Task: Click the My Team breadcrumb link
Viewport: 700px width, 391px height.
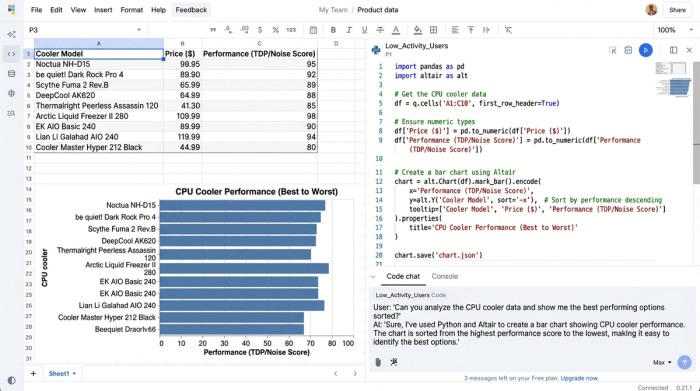Action: (x=333, y=10)
